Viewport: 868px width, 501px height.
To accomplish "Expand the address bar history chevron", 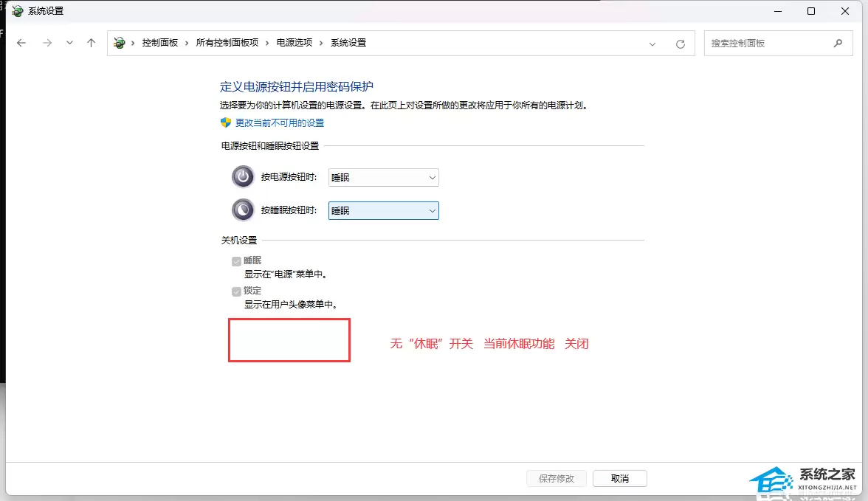I will (x=652, y=44).
